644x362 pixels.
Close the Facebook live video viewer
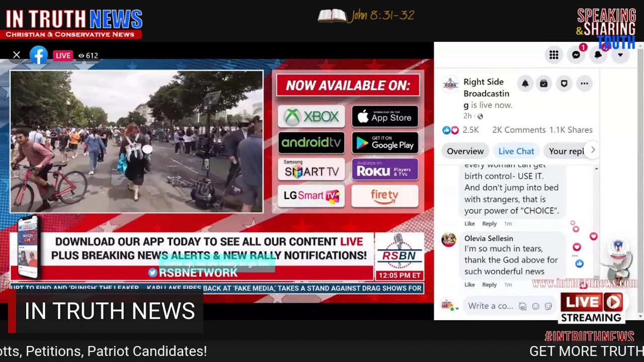[17, 55]
